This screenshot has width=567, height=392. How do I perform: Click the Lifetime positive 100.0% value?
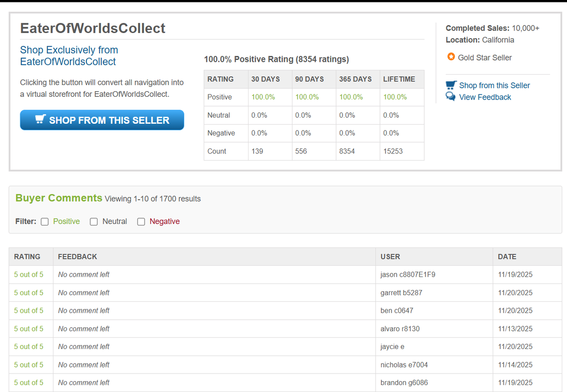(x=395, y=97)
